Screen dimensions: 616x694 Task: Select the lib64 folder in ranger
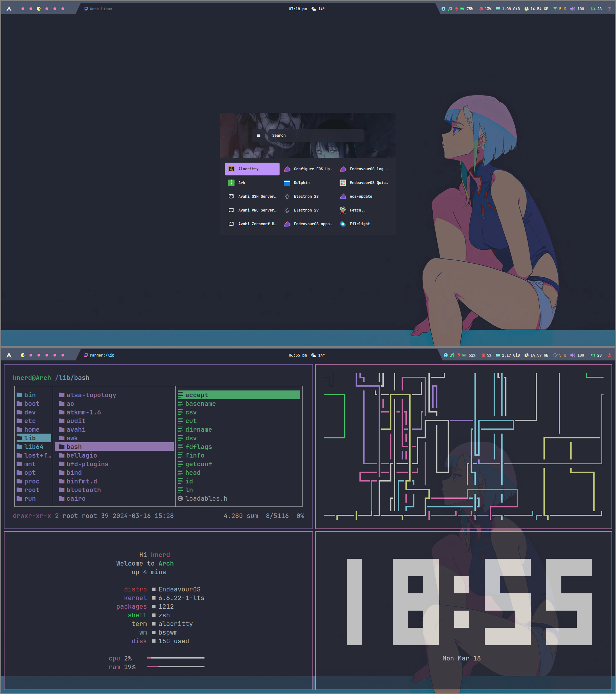click(x=34, y=447)
